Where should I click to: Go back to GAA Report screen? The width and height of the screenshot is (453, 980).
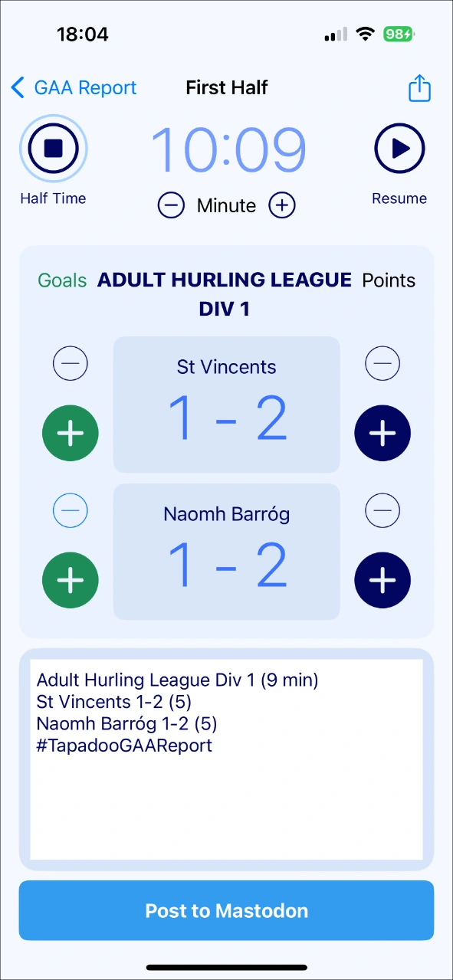pos(73,87)
